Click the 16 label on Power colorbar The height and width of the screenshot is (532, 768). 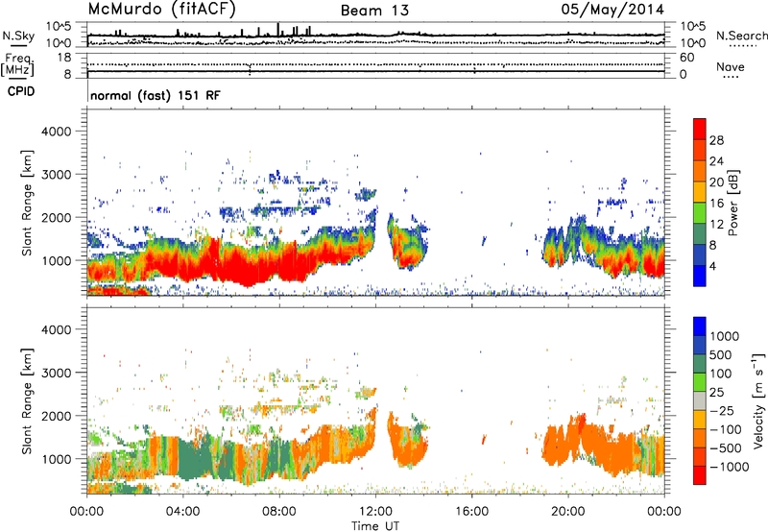pyautogui.click(x=716, y=204)
